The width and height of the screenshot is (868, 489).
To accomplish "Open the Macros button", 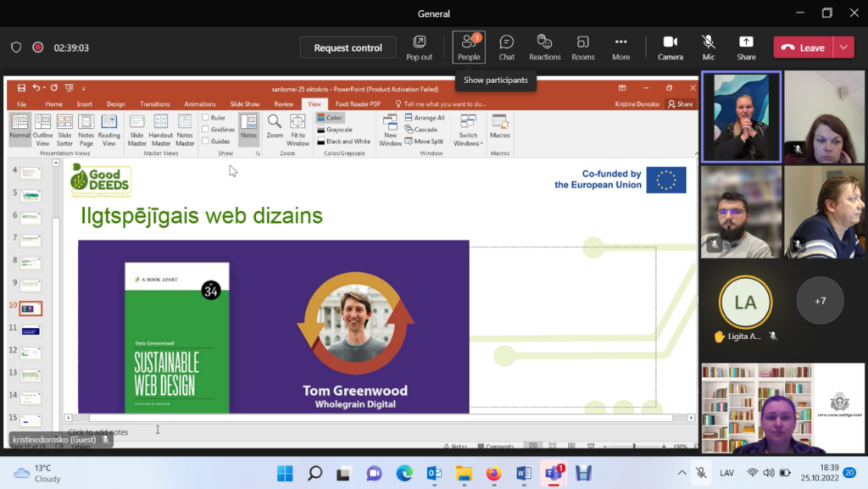I will (500, 127).
